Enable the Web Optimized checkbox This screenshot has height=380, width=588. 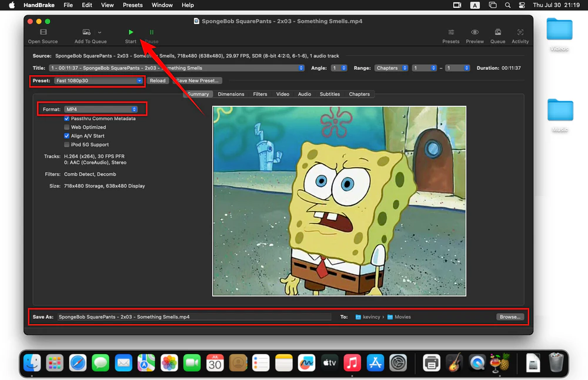click(67, 127)
